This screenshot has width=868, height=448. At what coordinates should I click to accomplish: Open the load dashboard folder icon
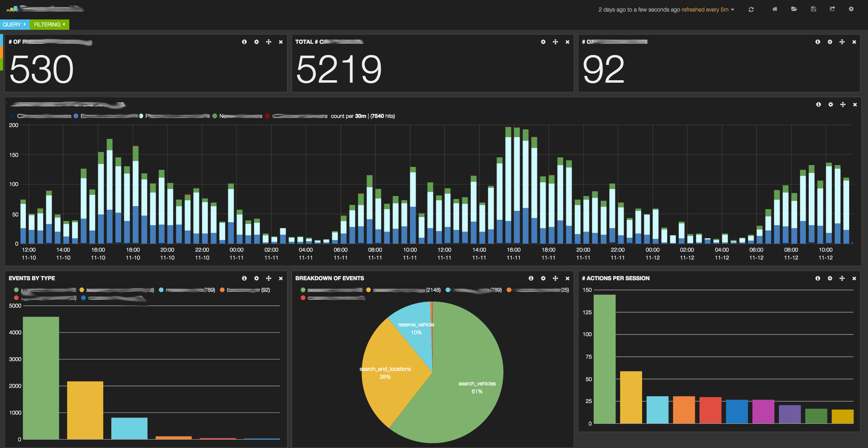coord(794,9)
